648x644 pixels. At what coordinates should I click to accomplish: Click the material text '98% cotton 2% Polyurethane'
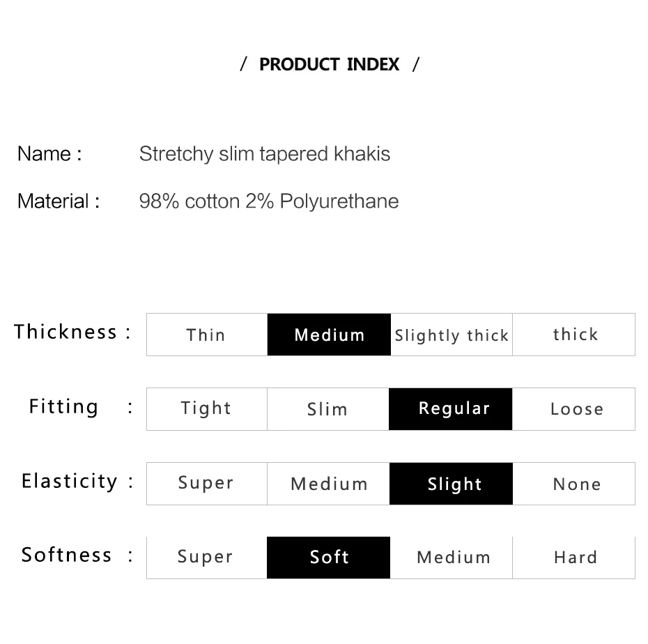[x=269, y=201]
